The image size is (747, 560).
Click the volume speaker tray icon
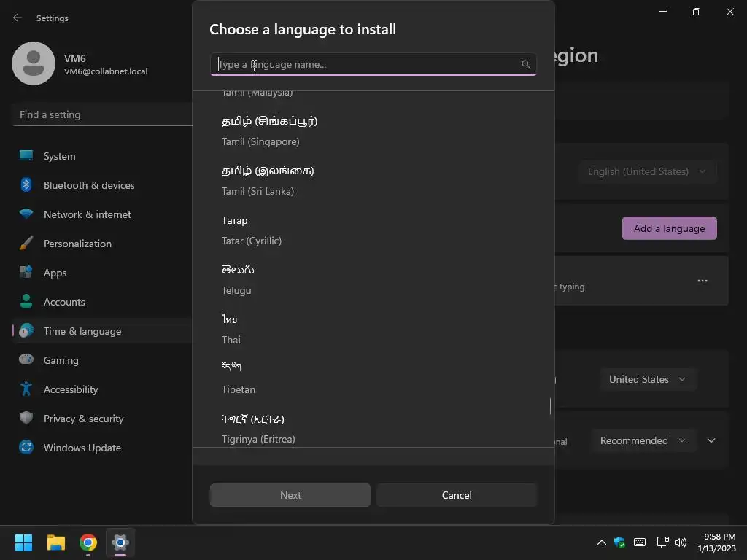coord(681,542)
